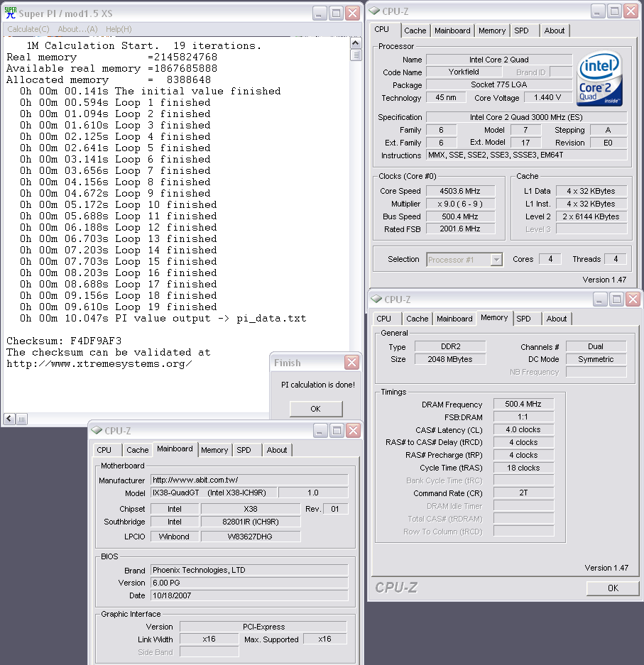
Task: Click the Multiplier x 9.0 ( 6 - 9 ) value
Action: (460, 204)
